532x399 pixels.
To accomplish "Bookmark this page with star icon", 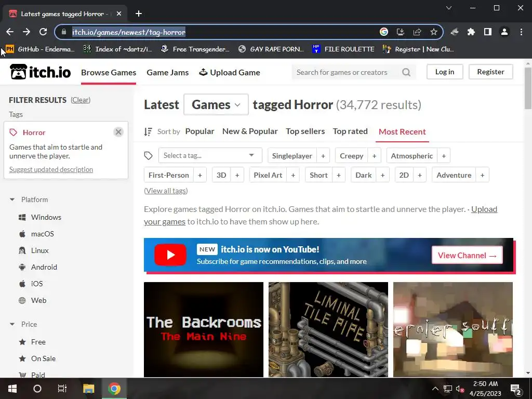I will click(x=434, y=32).
